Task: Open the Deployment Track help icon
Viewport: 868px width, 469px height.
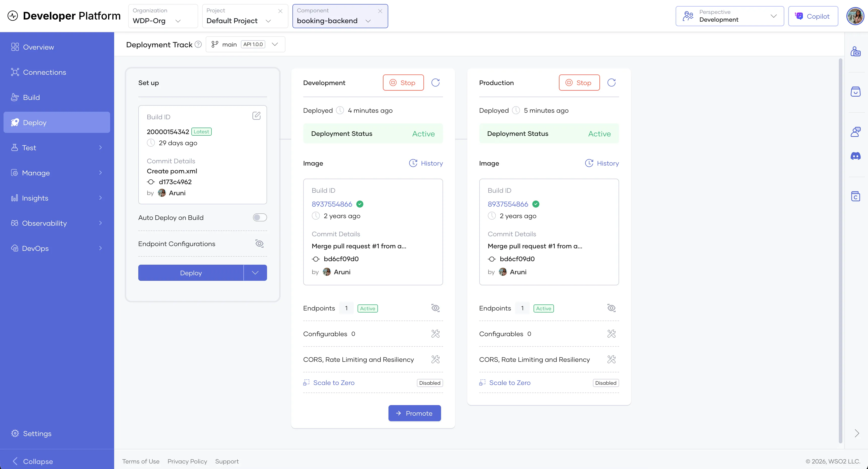Action: click(198, 44)
